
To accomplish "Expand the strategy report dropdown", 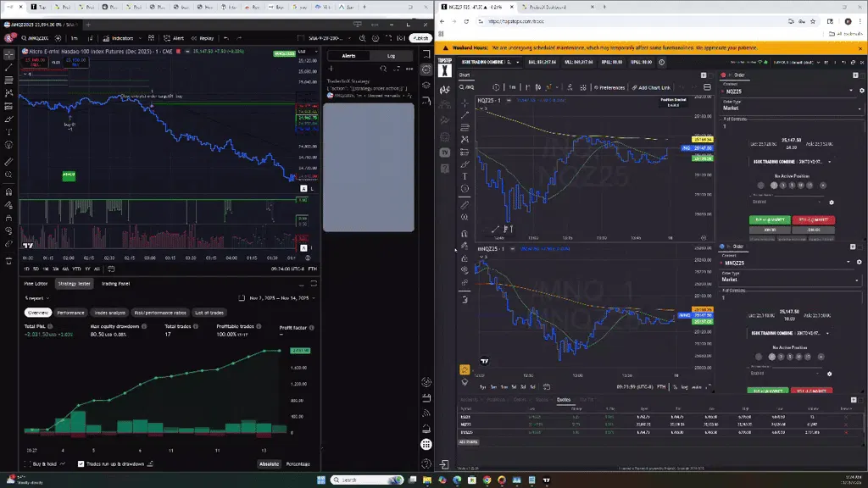I will tap(37, 298).
